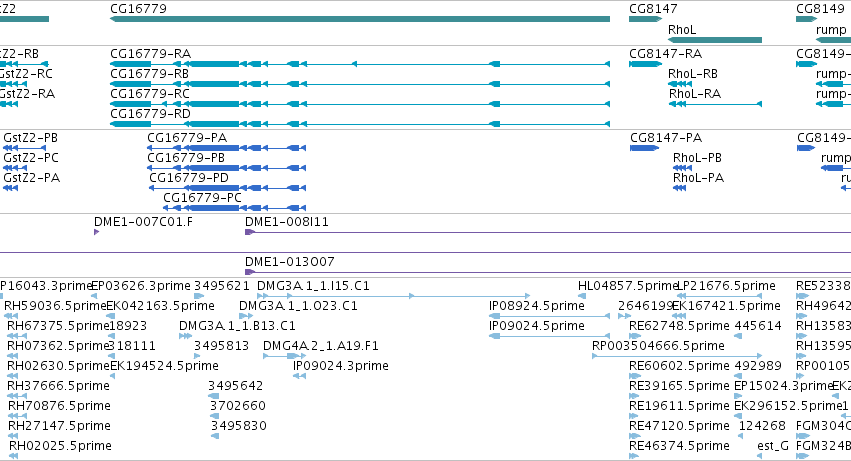This screenshot has height=461, width=851.
Task: Click EST RE19611.5prime
Action: tap(679, 407)
